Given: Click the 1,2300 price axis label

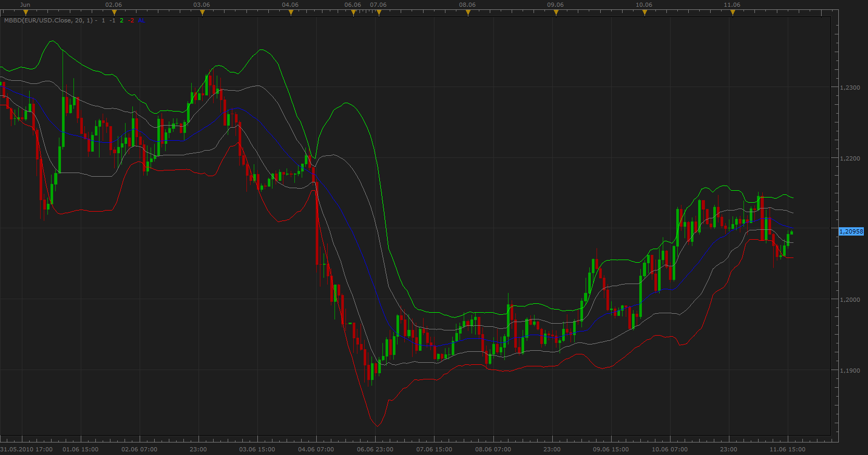Looking at the screenshot, I should [850, 88].
